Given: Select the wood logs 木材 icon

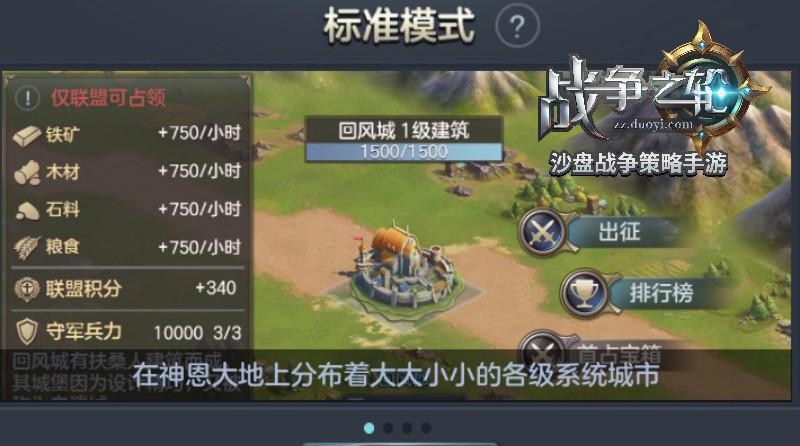Looking at the screenshot, I should click(x=27, y=172).
